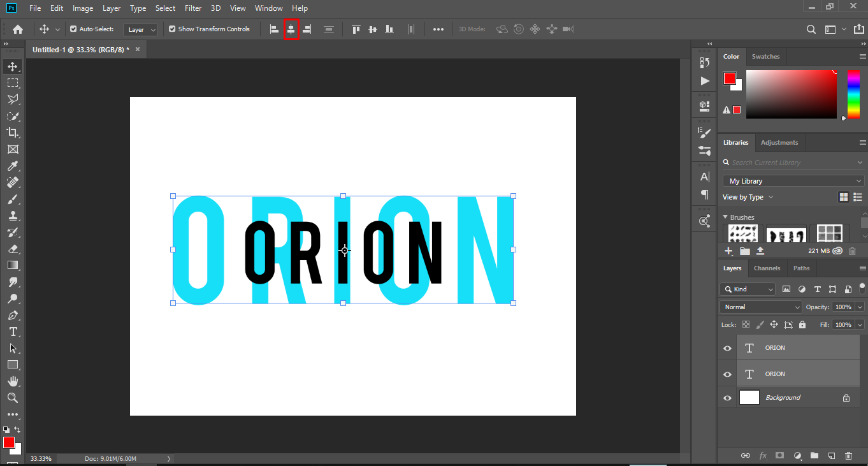This screenshot has height=466, width=868.
Task: Click the Home icon in options bar
Action: pos(18,29)
